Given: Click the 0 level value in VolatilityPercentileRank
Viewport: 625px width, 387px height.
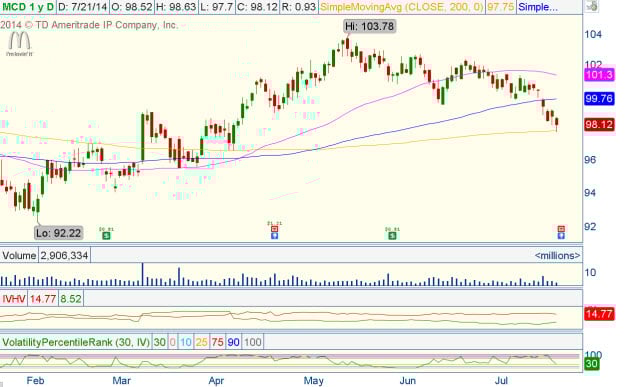Looking at the screenshot, I should pyautogui.click(x=173, y=342).
